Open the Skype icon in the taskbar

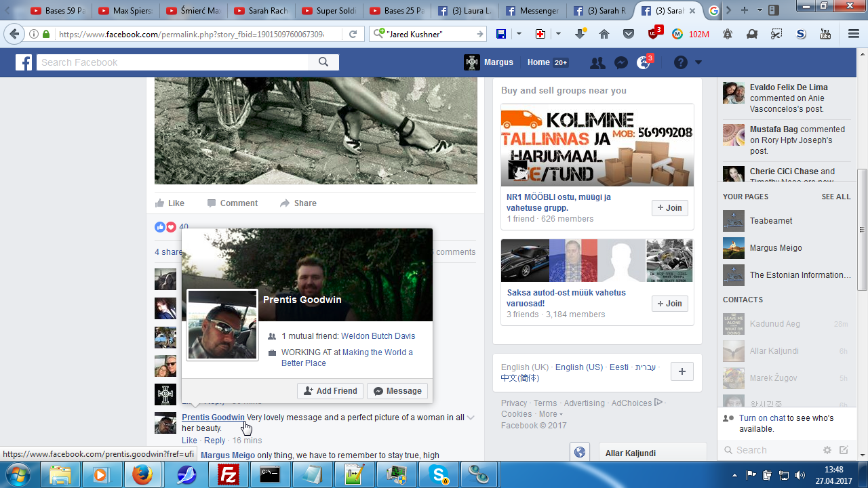click(439, 475)
